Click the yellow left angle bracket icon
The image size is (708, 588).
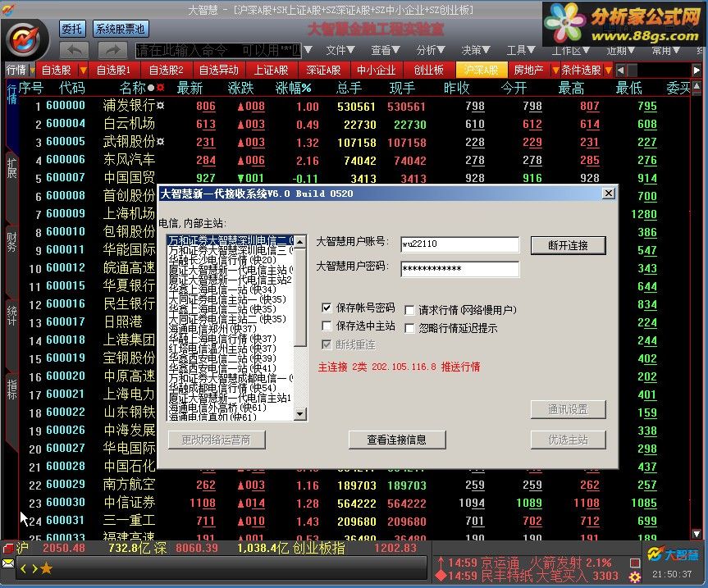pyautogui.click(x=24, y=568)
